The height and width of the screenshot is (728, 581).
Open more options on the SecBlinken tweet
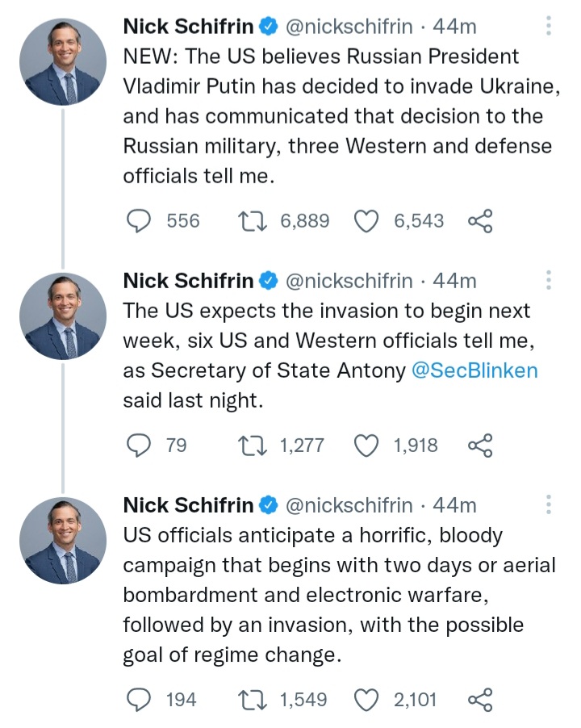pos(549,280)
